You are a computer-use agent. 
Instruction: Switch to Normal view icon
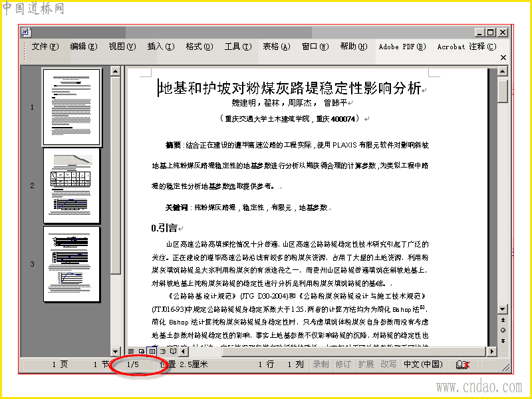point(131,351)
